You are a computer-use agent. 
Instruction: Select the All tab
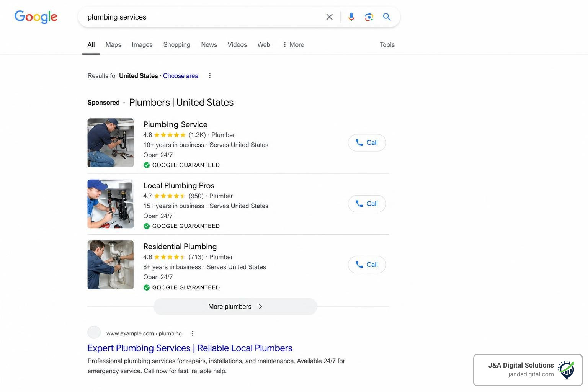pyautogui.click(x=91, y=45)
